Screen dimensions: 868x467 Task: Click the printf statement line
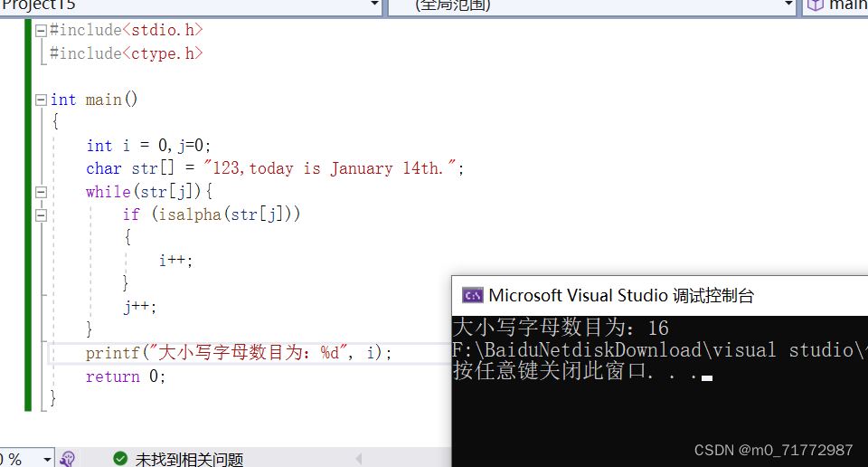(239, 353)
